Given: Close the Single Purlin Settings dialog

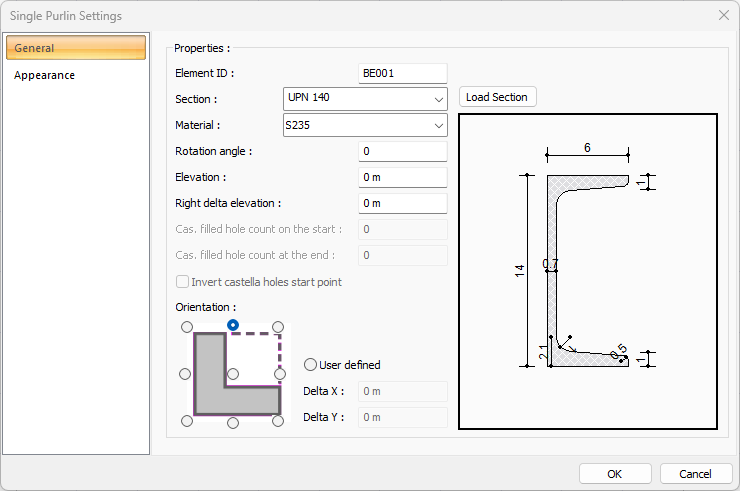Looking at the screenshot, I should pos(723,15).
